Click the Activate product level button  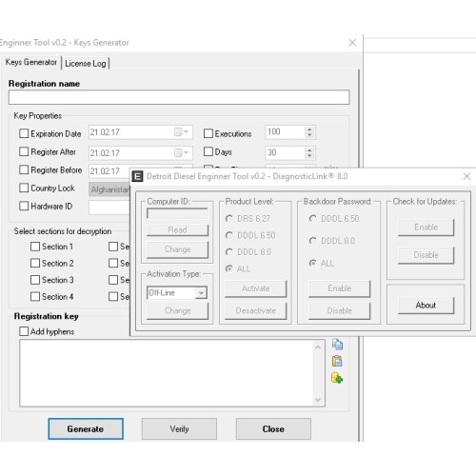pos(256,288)
